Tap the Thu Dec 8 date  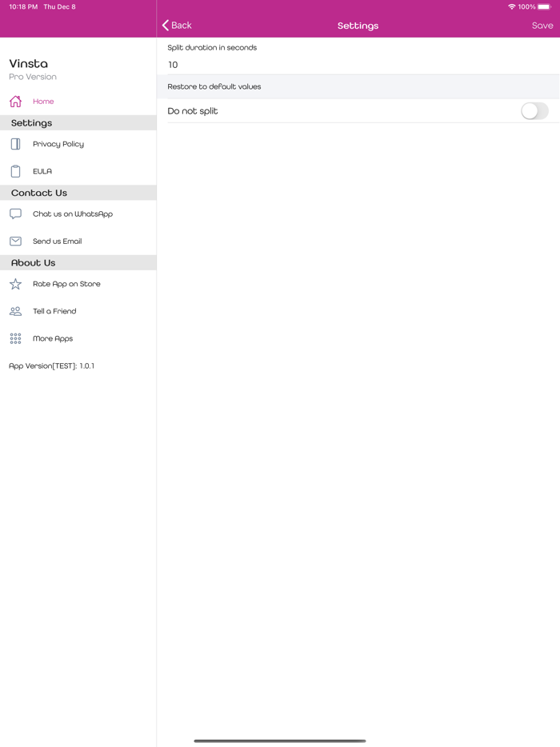(59, 6)
